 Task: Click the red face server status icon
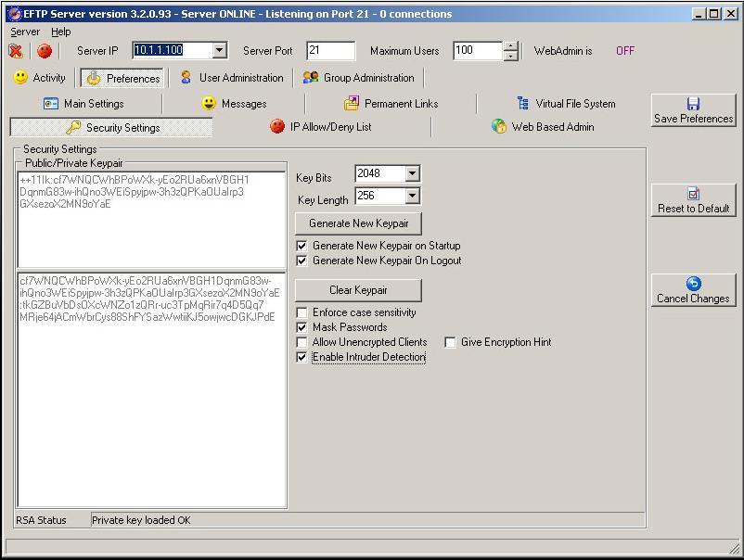[45, 51]
